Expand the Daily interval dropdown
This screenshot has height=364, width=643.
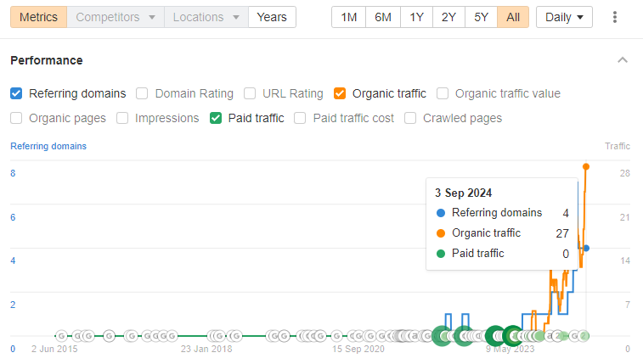[564, 17]
